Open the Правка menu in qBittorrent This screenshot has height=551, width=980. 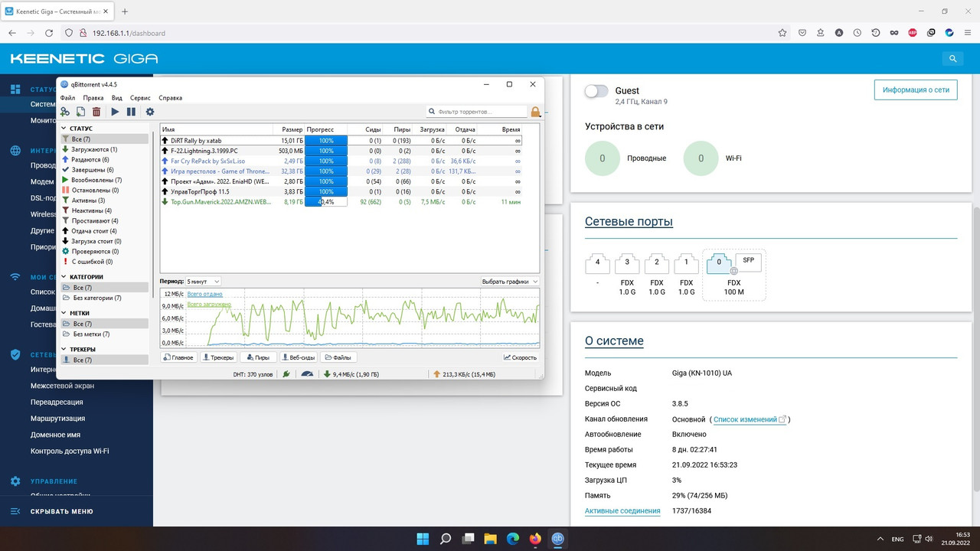click(x=93, y=98)
